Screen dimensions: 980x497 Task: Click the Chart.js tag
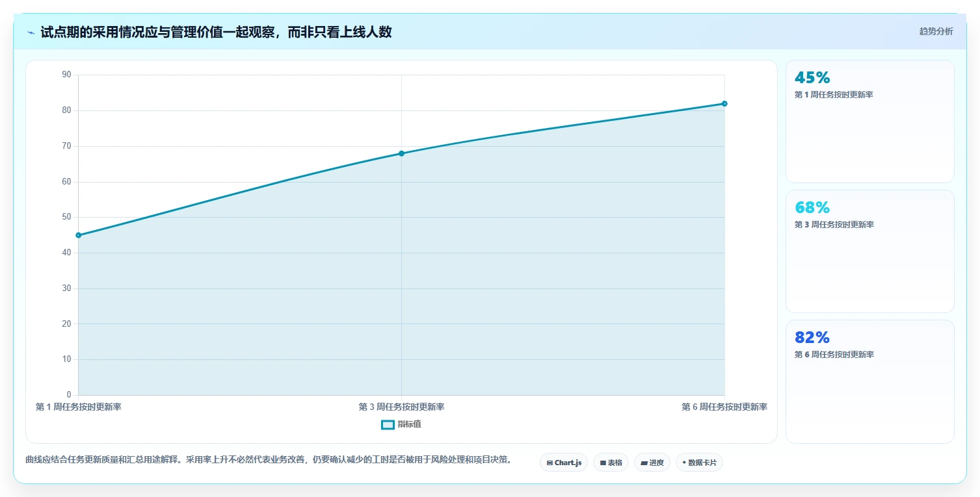564,463
